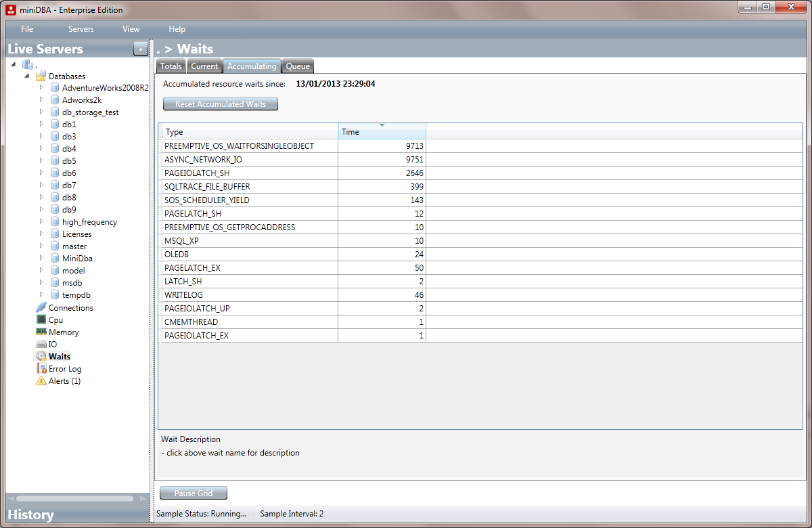Image resolution: width=812 pixels, height=528 pixels.
Task: Click the Licenses database icon
Action: pyautogui.click(x=55, y=234)
